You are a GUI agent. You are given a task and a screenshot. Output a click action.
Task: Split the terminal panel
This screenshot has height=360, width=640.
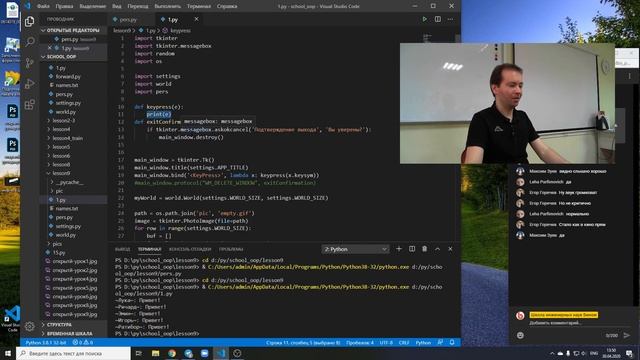pos(412,249)
